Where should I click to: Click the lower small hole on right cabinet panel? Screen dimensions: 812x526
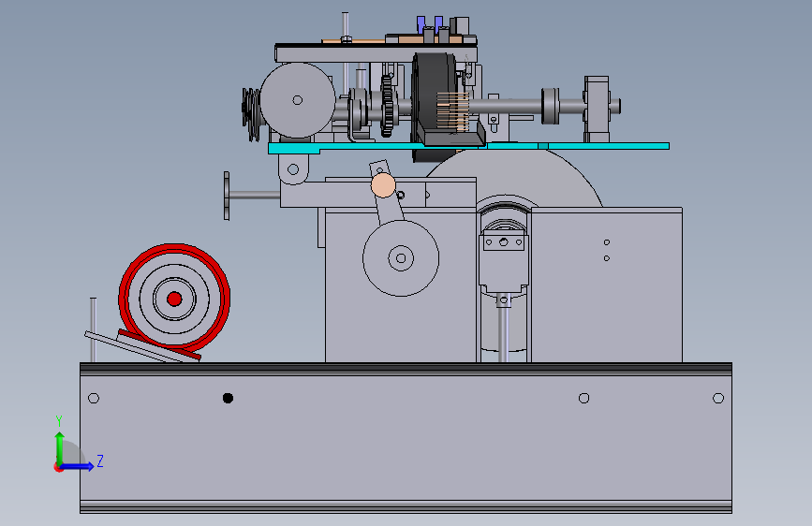[x=607, y=258]
